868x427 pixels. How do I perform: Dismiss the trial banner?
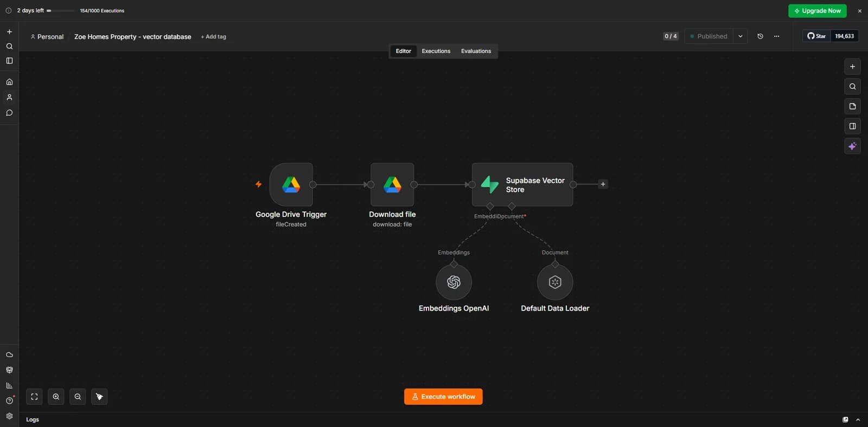tap(859, 11)
